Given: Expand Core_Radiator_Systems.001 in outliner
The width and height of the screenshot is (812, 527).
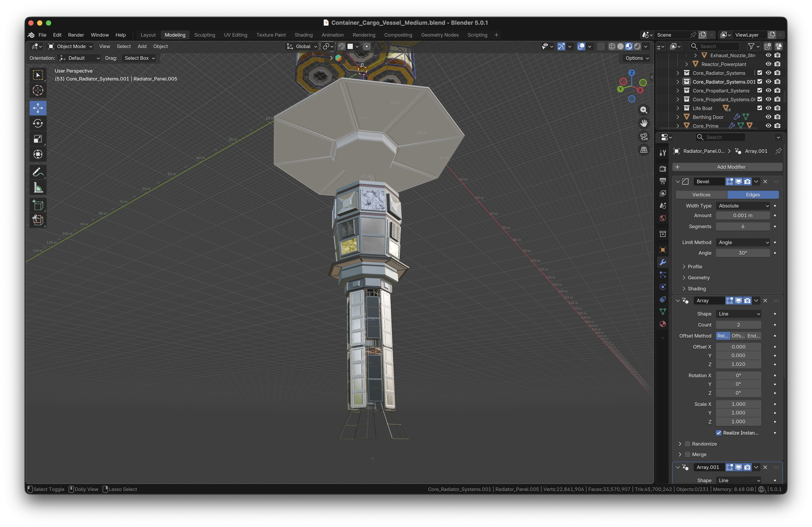Looking at the screenshot, I should point(678,82).
